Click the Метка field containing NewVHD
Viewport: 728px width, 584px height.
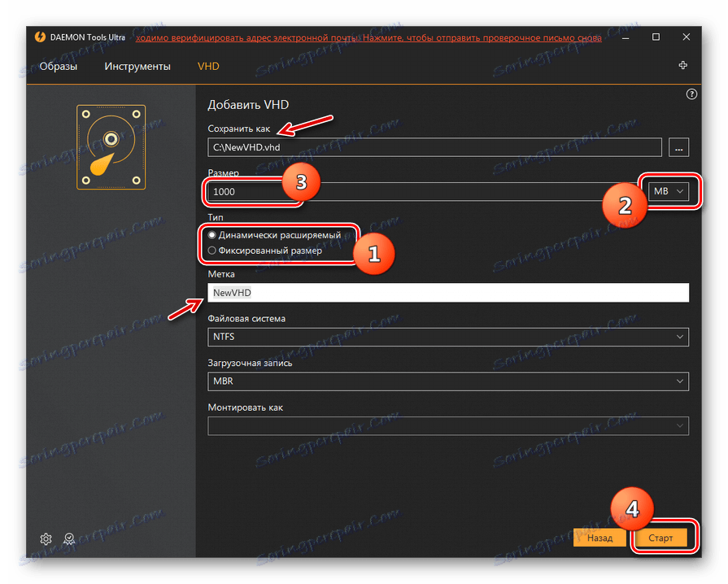pos(448,293)
